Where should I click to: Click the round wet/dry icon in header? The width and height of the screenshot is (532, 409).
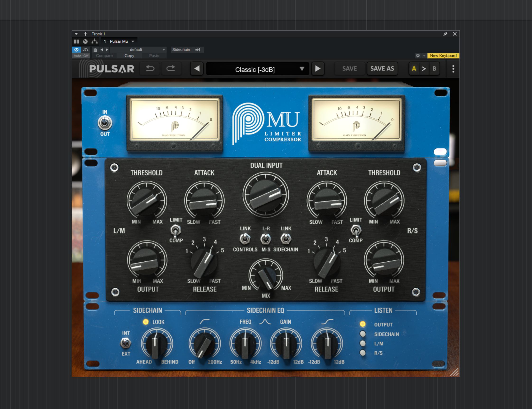point(85,41)
